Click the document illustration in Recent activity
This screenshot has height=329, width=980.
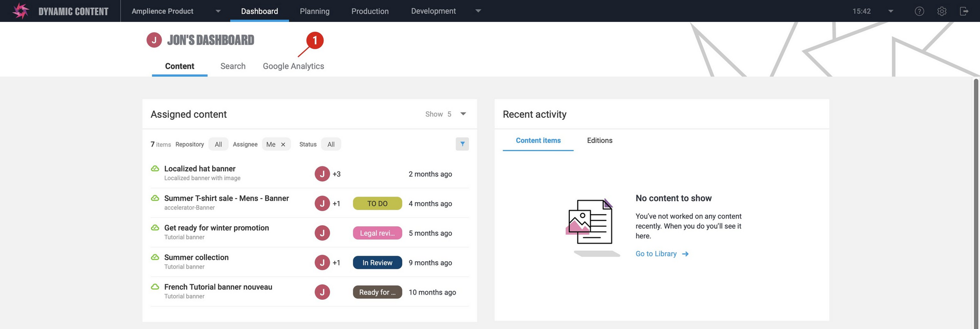tap(593, 227)
